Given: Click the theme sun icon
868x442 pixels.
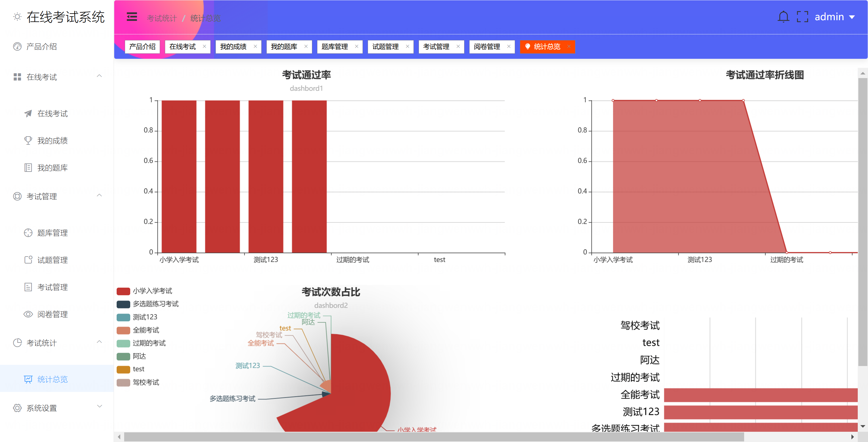Looking at the screenshot, I should pos(17,17).
